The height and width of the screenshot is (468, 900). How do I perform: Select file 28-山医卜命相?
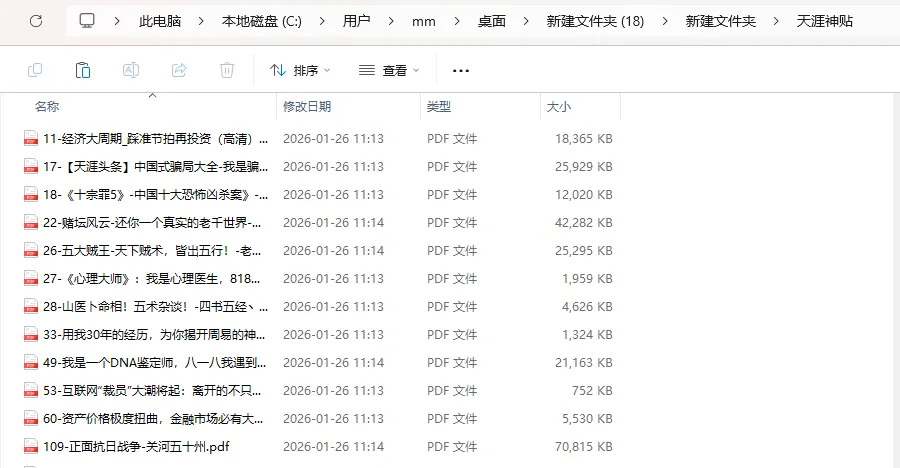[x=156, y=307]
